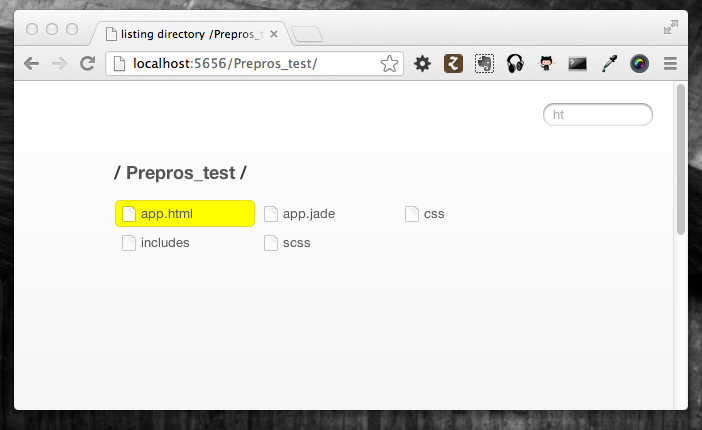702x430 pixels.
Task: Open the terminal extension icon
Action: [x=577, y=64]
